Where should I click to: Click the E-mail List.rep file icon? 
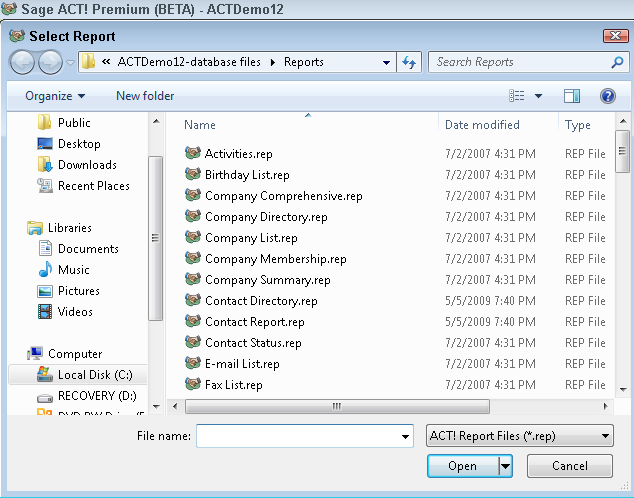tap(193, 363)
